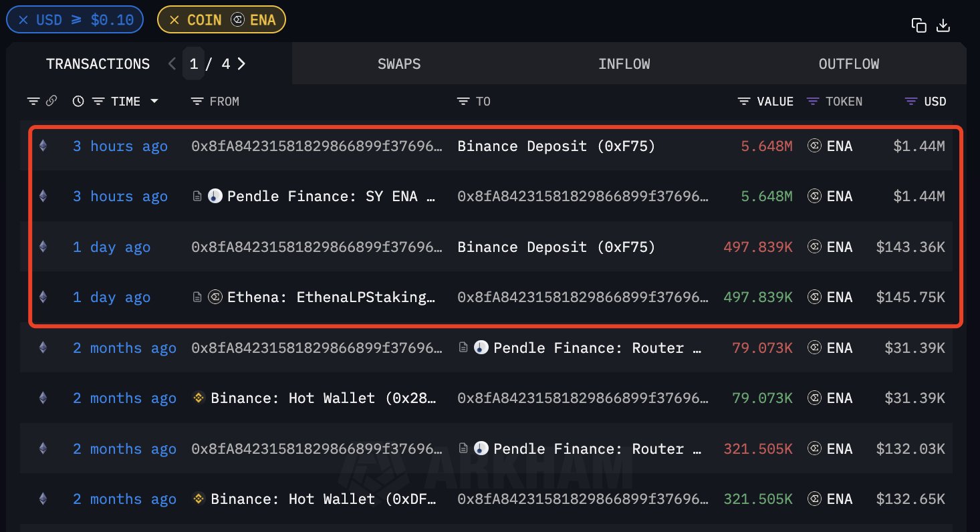Open the USD column filter
The image size is (980, 532).
[x=910, y=102]
